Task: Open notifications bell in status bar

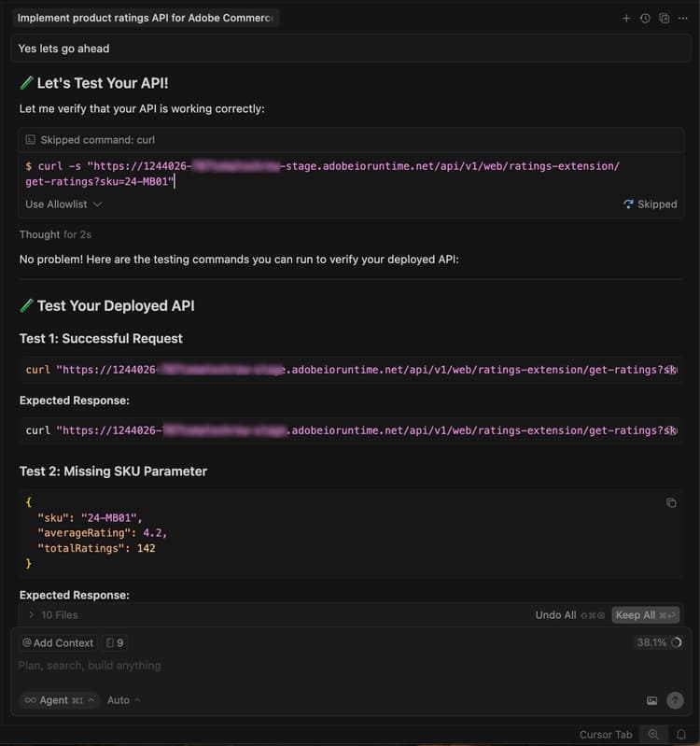Action: click(x=681, y=735)
